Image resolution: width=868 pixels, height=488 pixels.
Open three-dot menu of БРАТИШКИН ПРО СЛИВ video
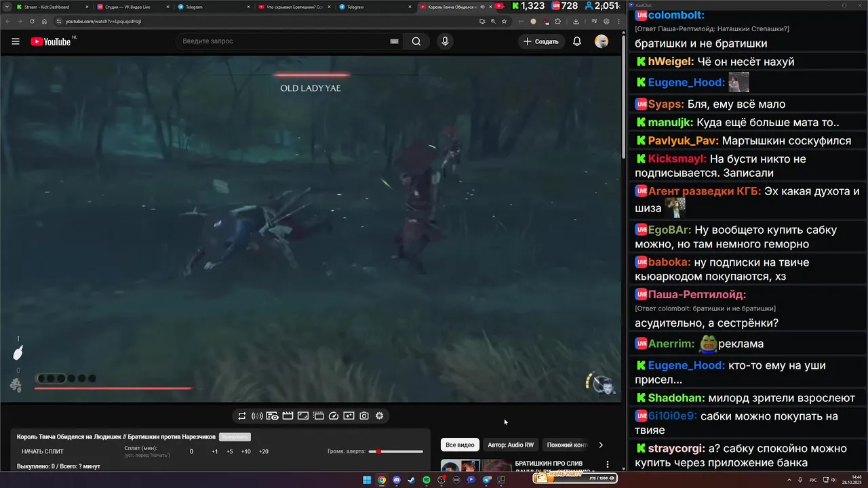pos(608,464)
